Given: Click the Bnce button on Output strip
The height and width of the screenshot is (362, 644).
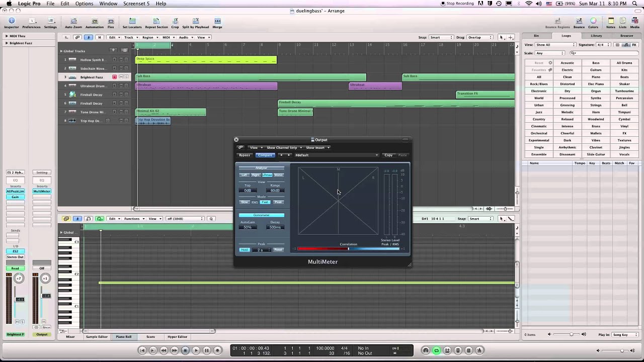Looking at the screenshot, I should pyautogui.click(x=46, y=327).
